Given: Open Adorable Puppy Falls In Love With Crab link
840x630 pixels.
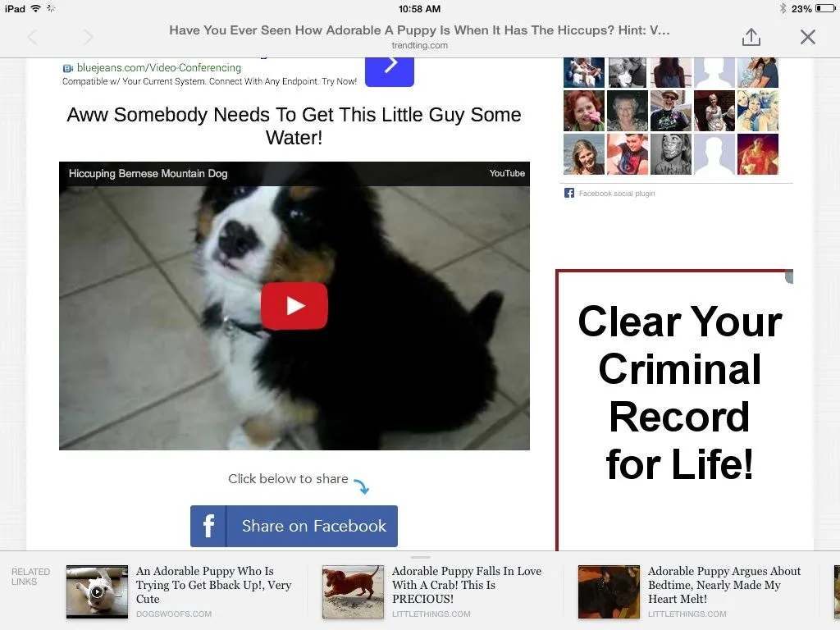Looking at the screenshot, I should (466, 585).
